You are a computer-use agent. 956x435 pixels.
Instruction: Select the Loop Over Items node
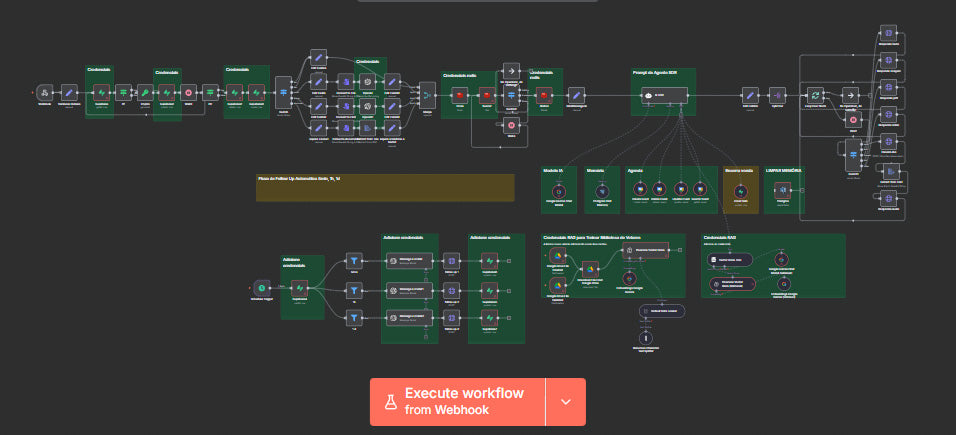[x=815, y=94]
